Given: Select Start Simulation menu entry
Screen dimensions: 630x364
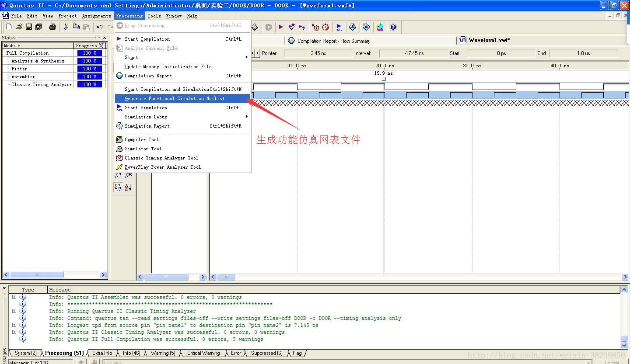Looking at the screenshot, I should point(183,107).
